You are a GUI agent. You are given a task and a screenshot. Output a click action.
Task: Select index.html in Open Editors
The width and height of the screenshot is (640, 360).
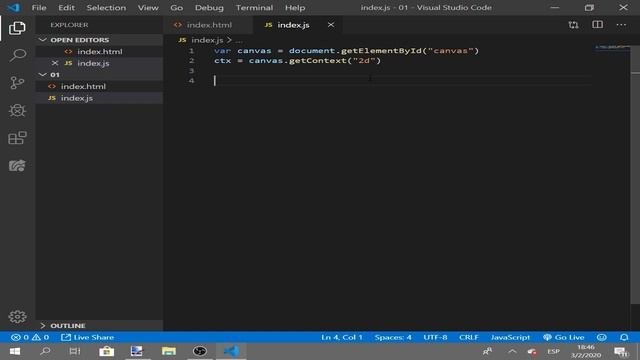click(100, 52)
